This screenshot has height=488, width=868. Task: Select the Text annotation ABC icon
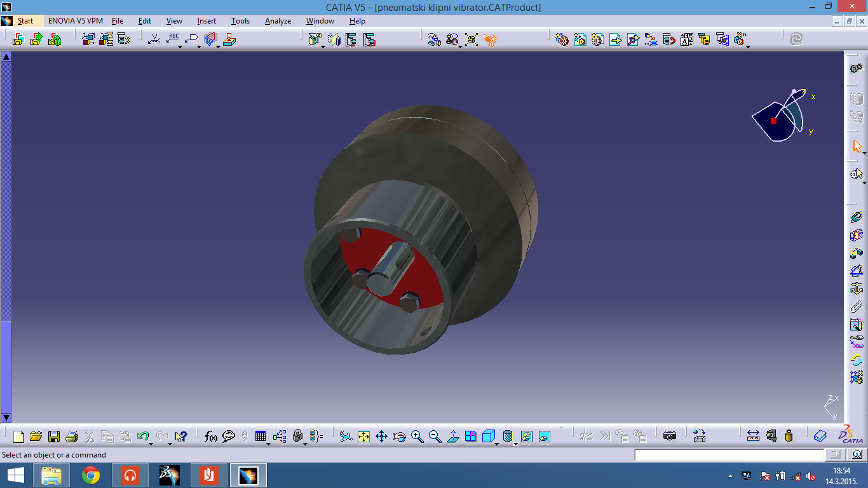coord(172,39)
